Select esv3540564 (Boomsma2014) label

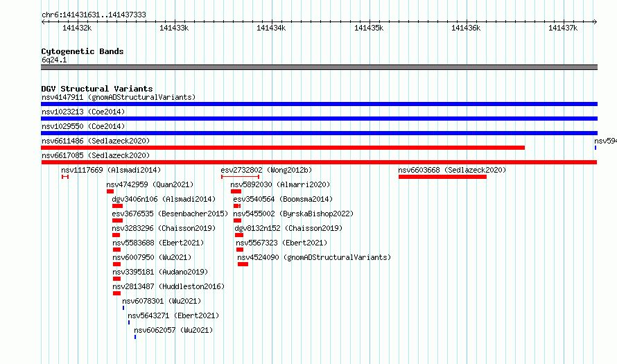[283, 199]
